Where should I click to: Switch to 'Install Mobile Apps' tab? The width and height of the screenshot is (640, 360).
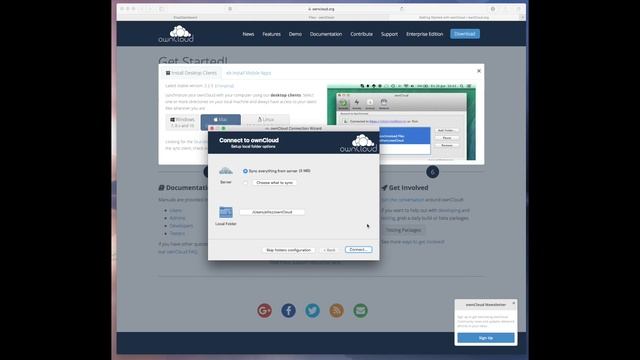tap(249, 73)
